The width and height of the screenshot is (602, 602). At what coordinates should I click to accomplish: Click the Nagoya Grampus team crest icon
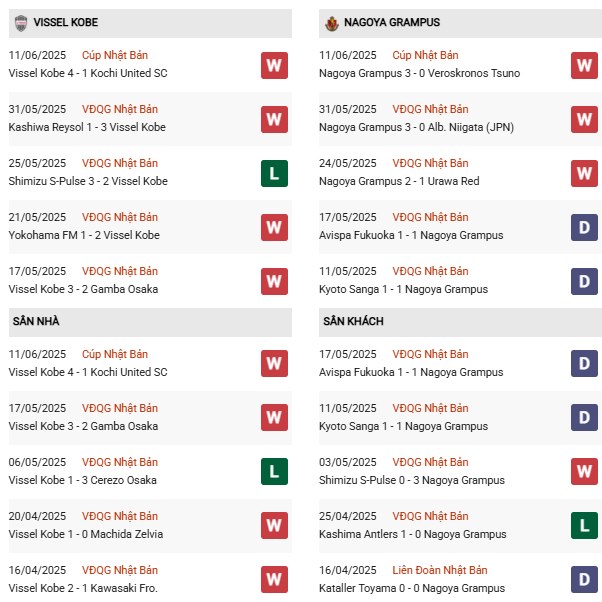click(331, 22)
